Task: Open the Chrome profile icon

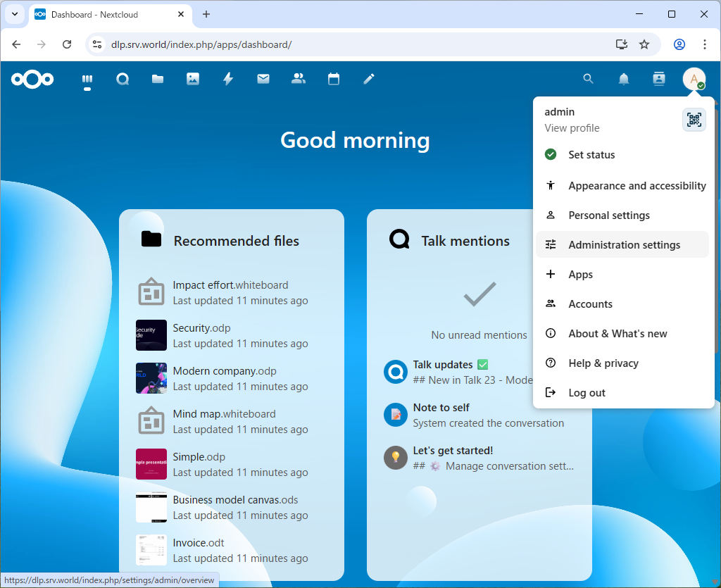Action: click(679, 44)
